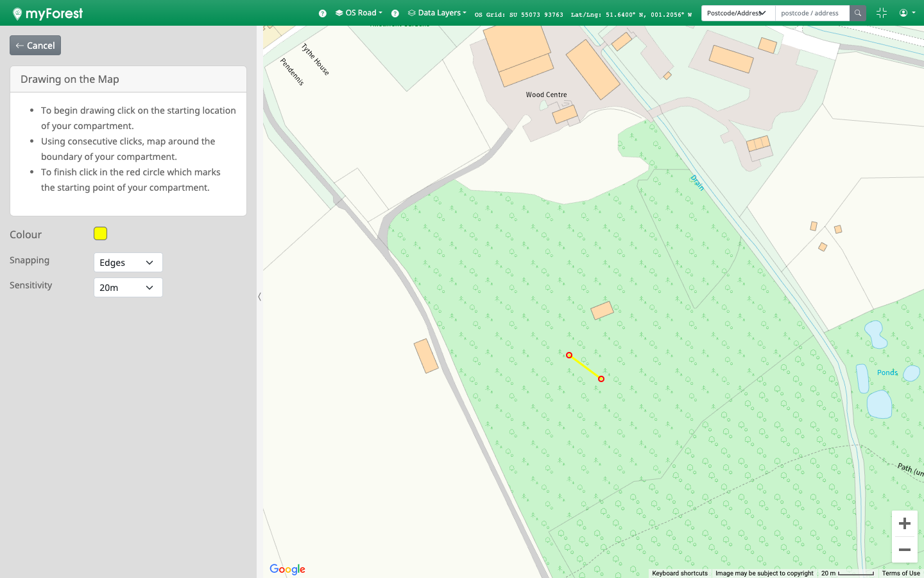Zoom in on the map
The height and width of the screenshot is (578, 924).
pos(904,523)
